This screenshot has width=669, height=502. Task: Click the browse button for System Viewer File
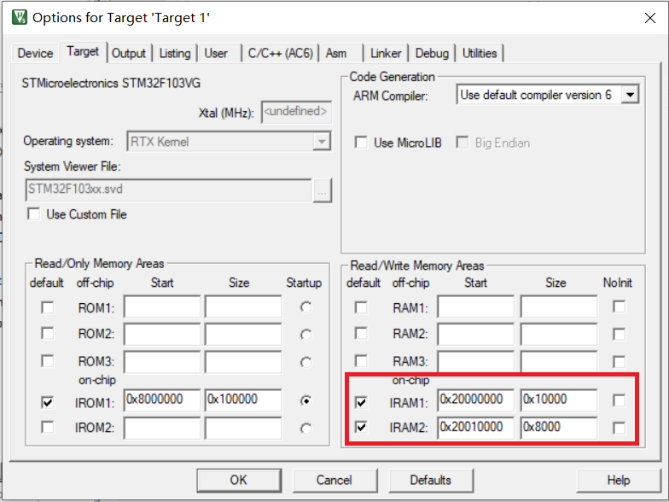coord(321,189)
